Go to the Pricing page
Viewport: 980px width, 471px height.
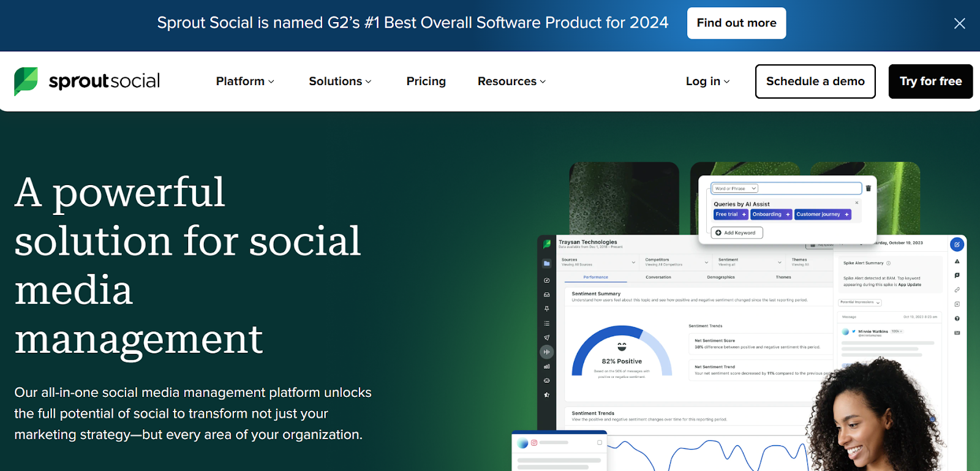tap(426, 81)
